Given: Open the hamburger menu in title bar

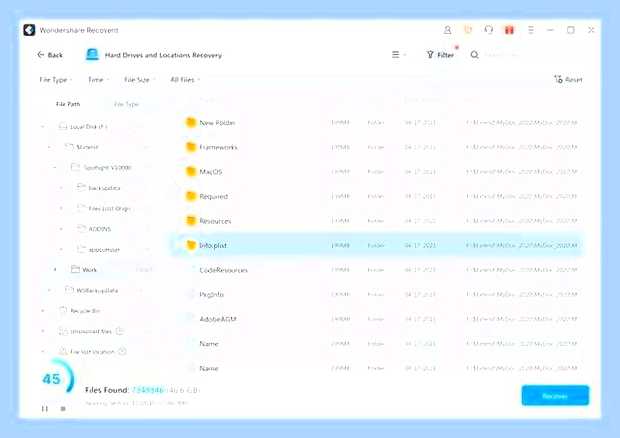Looking at the screenshot, I should (531, 30).
